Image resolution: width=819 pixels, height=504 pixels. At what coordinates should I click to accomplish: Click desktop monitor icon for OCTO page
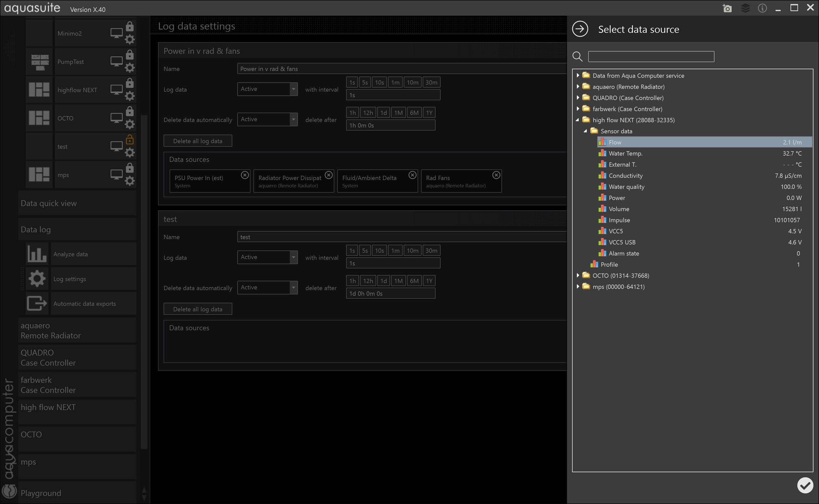coord(116,118)
